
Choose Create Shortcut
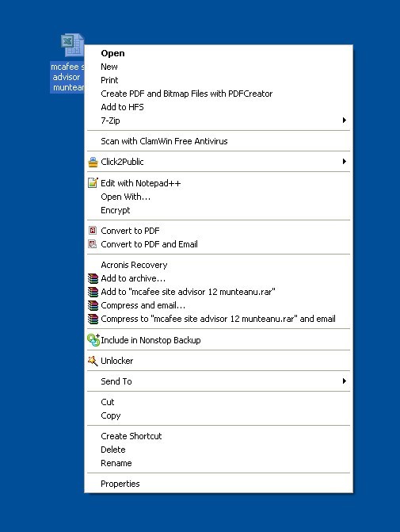219,436
